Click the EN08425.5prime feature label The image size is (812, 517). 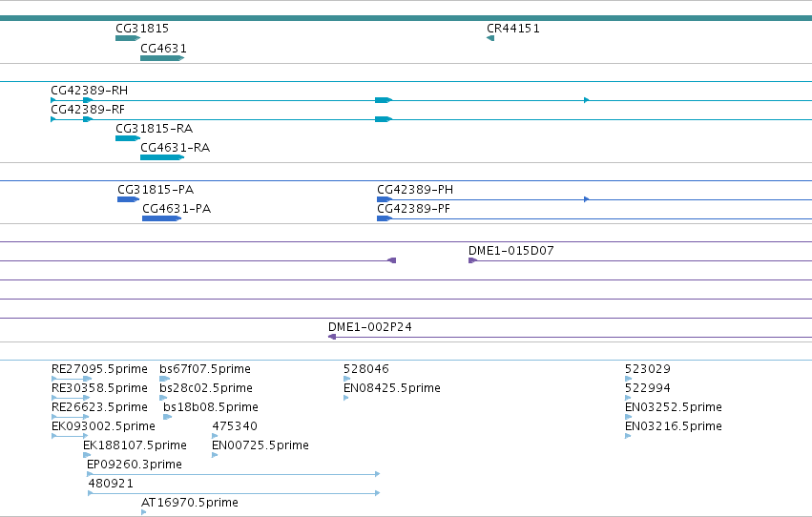tap(392, 388)
